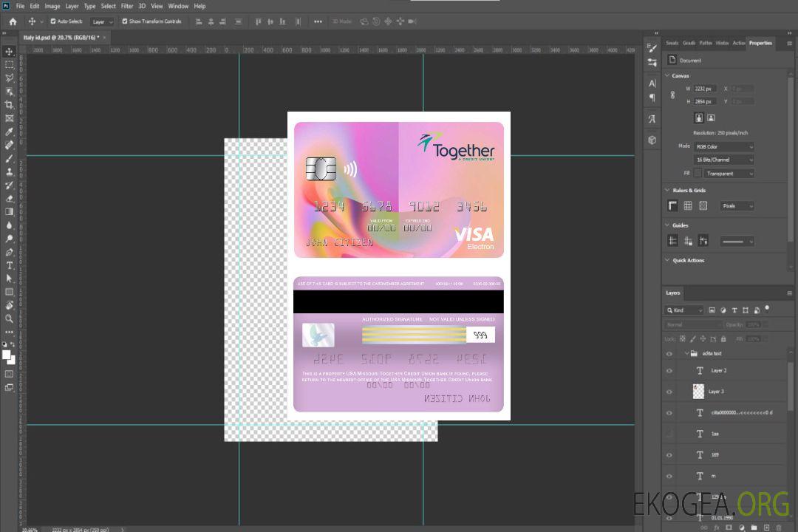Select the Rectangular Marquee tool
The width and height of the screenshot is (798, 532).
10,64
